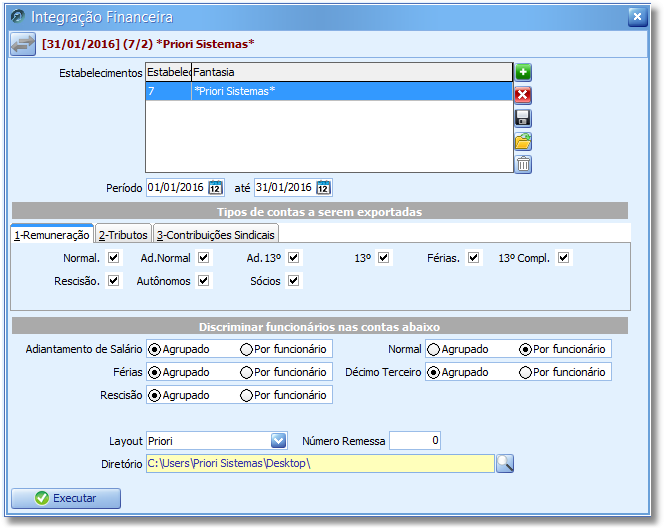
Task: Click the floppy disk save icon
Action: click(x=523, y=118)
